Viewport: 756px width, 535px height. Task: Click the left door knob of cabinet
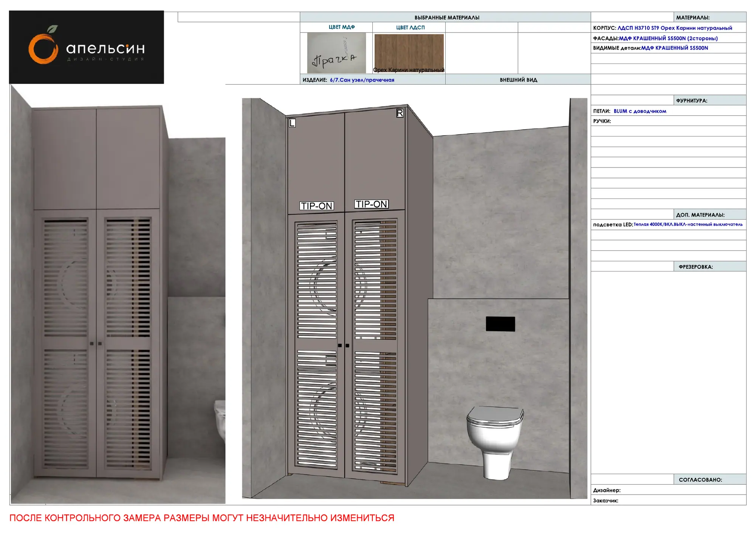[x=340, y=345]
